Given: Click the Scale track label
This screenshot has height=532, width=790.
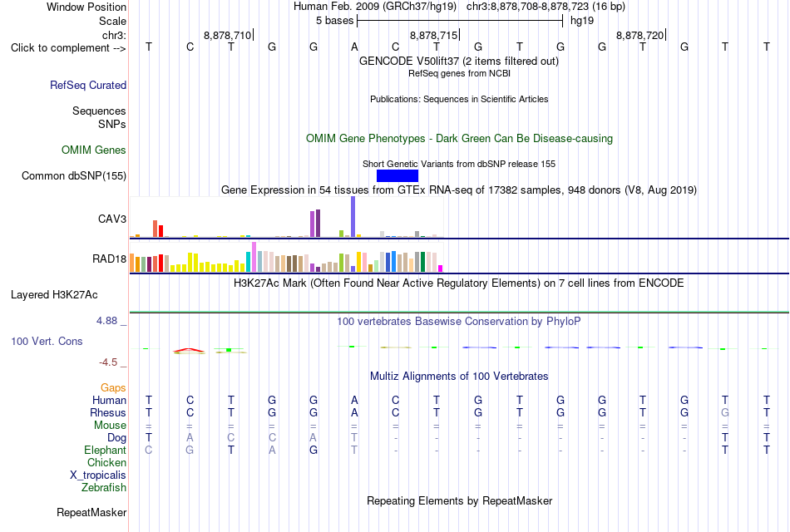Looking at the screenshot, I should point(112,21).
